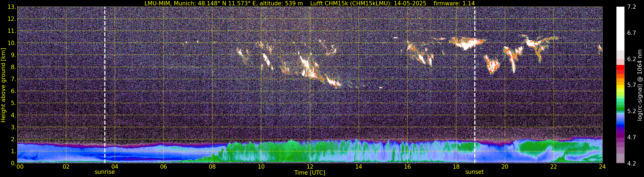Screen dimensions: 644x177
Task: Click the x-axis tick label '16'
Action: tap(407, 167)
